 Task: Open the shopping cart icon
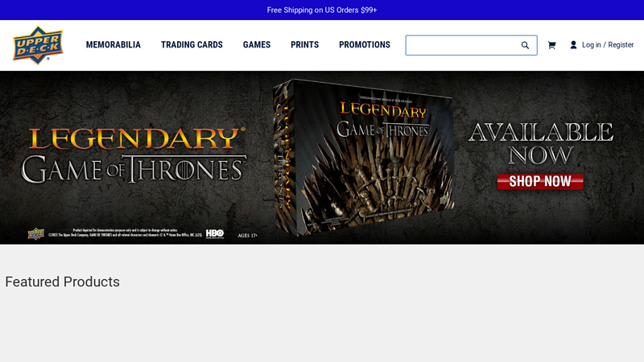click(551, 45)
